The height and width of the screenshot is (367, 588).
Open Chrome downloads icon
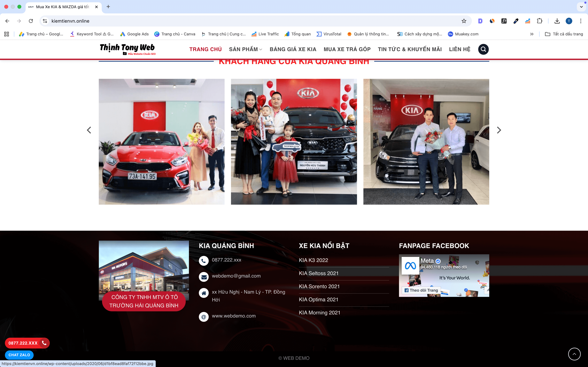click(557, 21)
